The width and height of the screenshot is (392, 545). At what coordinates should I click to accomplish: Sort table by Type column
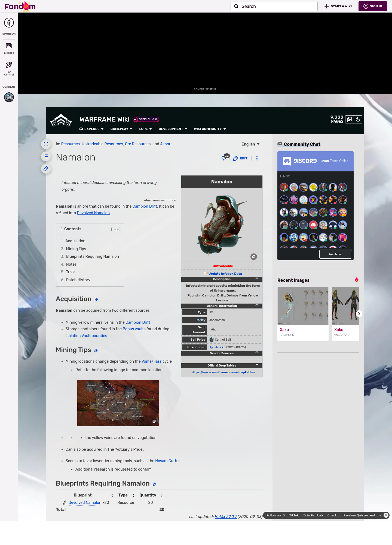(133, 495)
